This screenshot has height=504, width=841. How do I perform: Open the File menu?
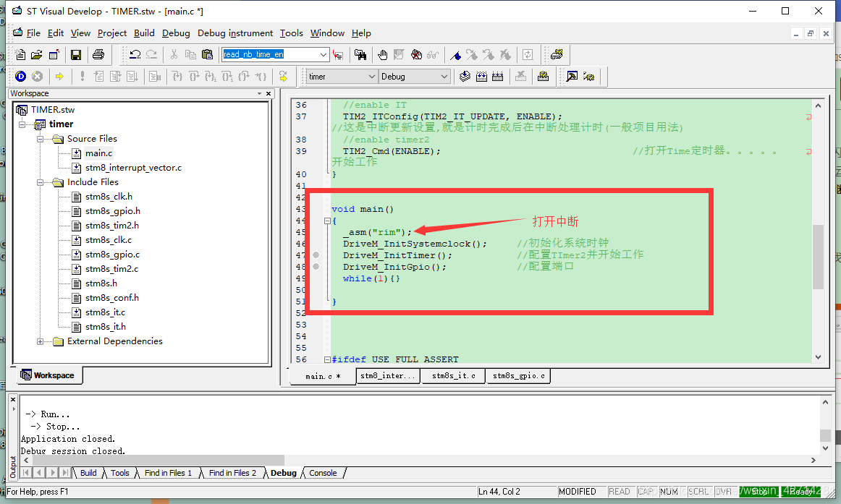coord(33,33)
